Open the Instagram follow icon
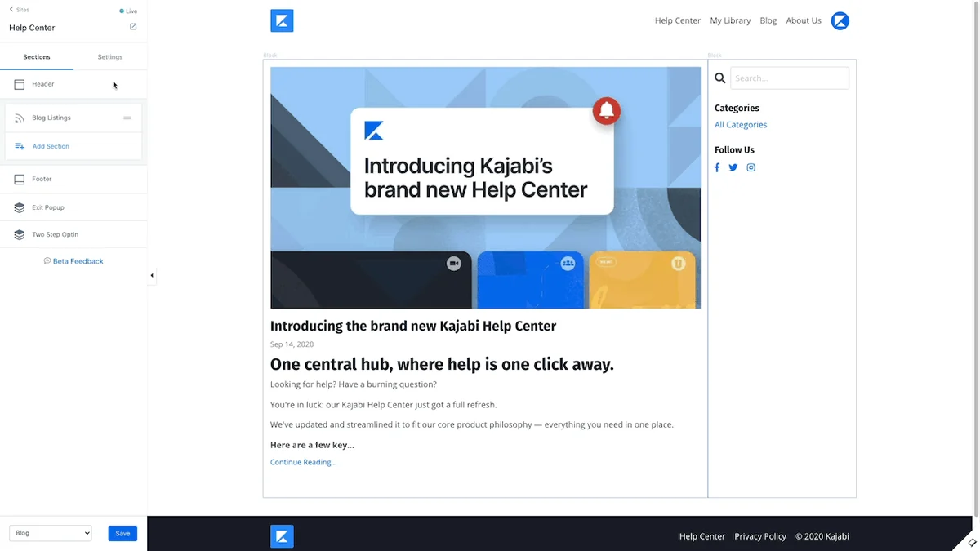Viewport: 980px width, 551px height. tap(751, 167)
